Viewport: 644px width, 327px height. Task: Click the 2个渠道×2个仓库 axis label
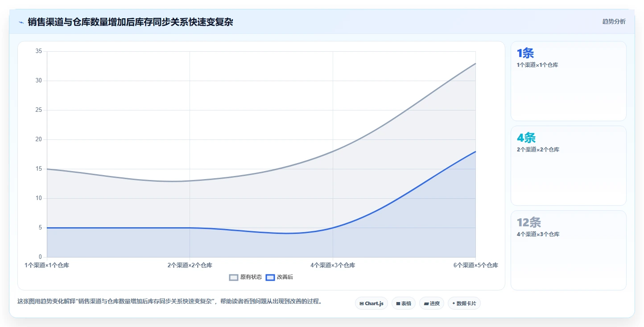click(190, 265)
